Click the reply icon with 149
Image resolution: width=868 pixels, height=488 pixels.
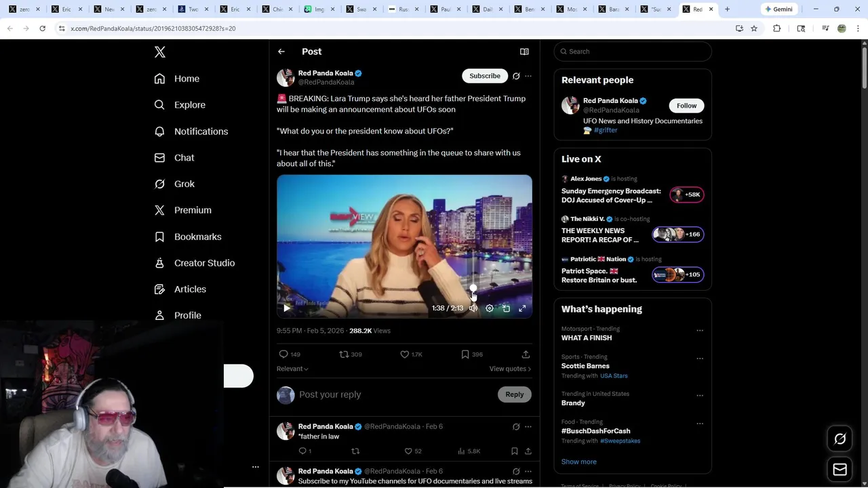point(289,354)
